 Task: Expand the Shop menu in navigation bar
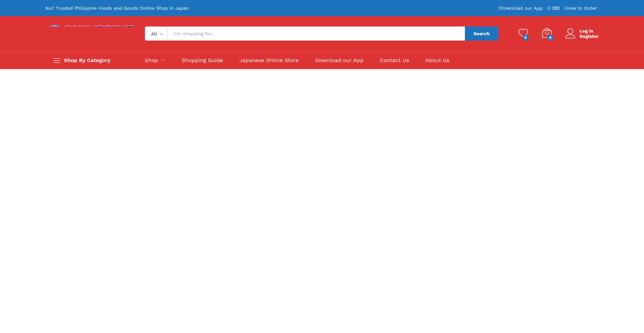coord(155,60)
